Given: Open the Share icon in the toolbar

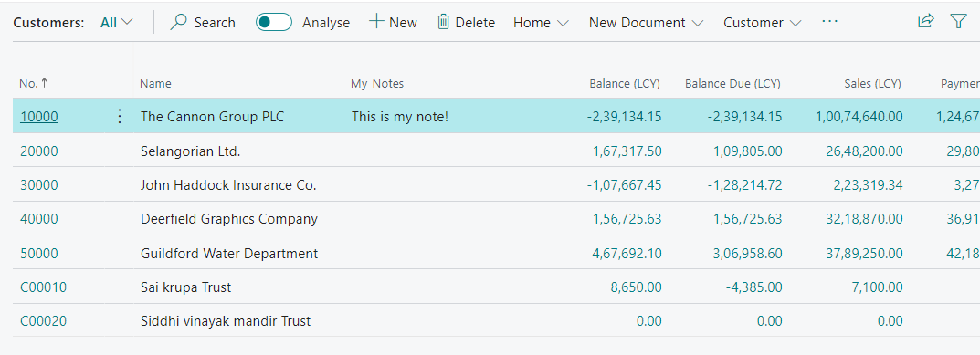Looking at the screenshot, I should [925, 21].
